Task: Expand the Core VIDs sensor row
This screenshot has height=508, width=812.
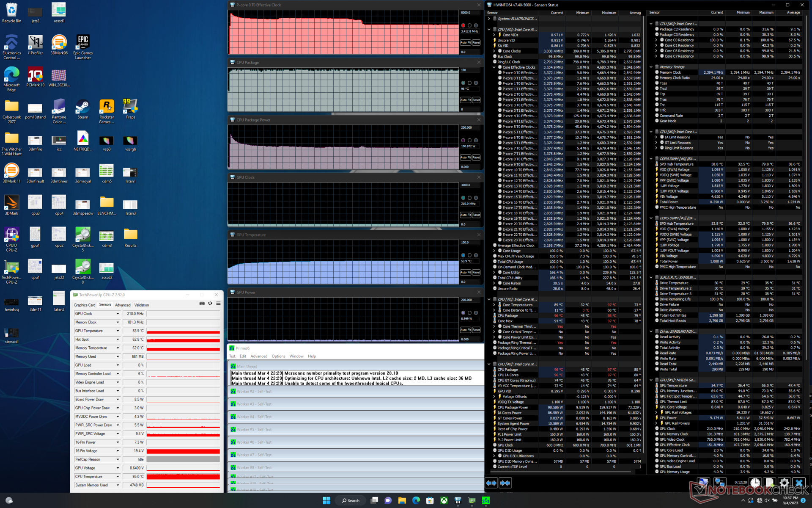Action: tap(494, 35)
